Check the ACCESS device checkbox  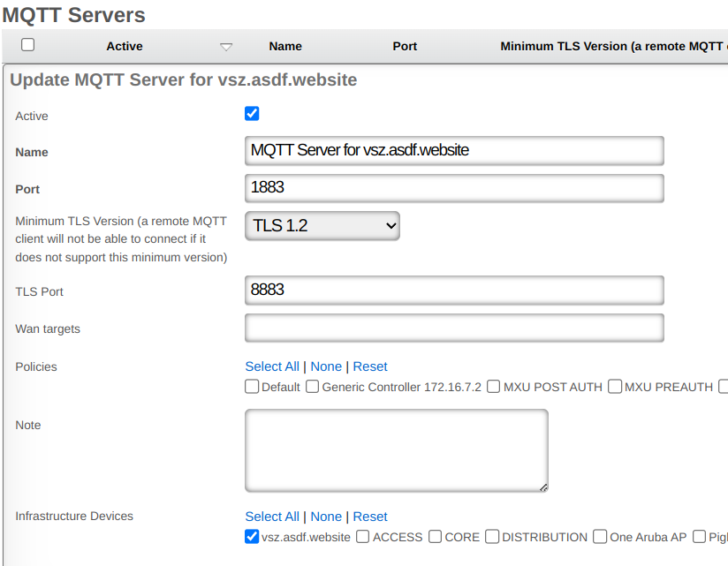click(362, 536)
